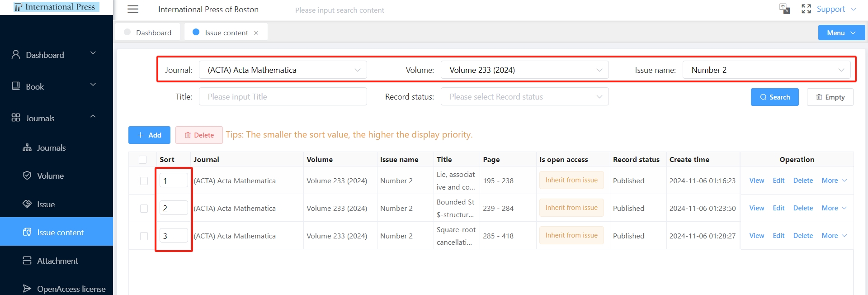This screenshot has height=295, width=868.
Task: View the record created 01:16:23
Action: coord(756,181)
